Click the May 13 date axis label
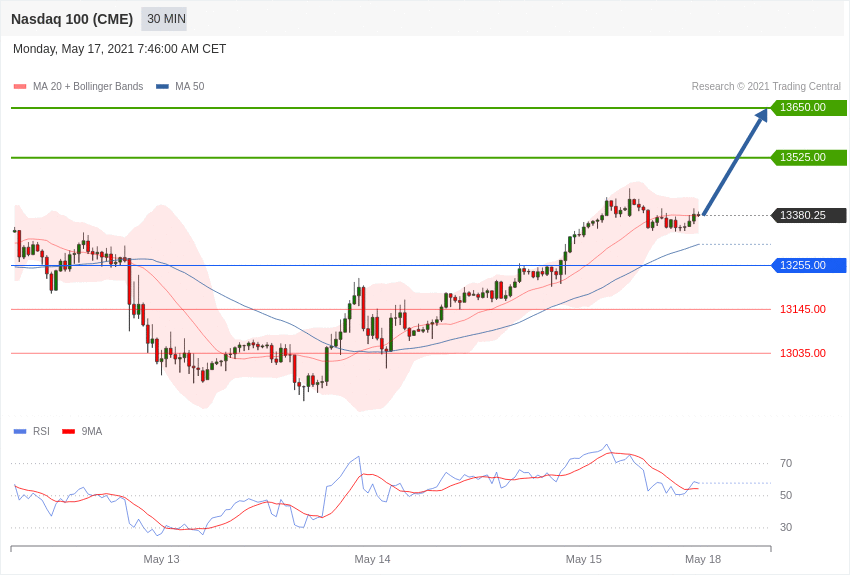 [x=161, y=559]
